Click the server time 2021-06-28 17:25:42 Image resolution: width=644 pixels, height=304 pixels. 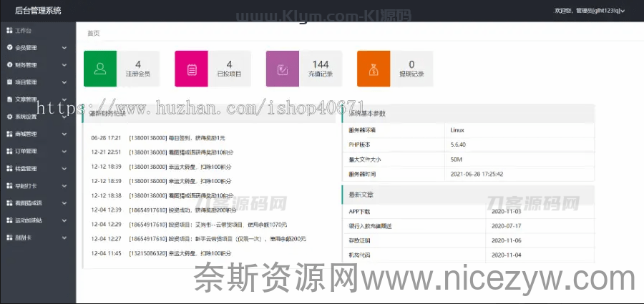477,174
